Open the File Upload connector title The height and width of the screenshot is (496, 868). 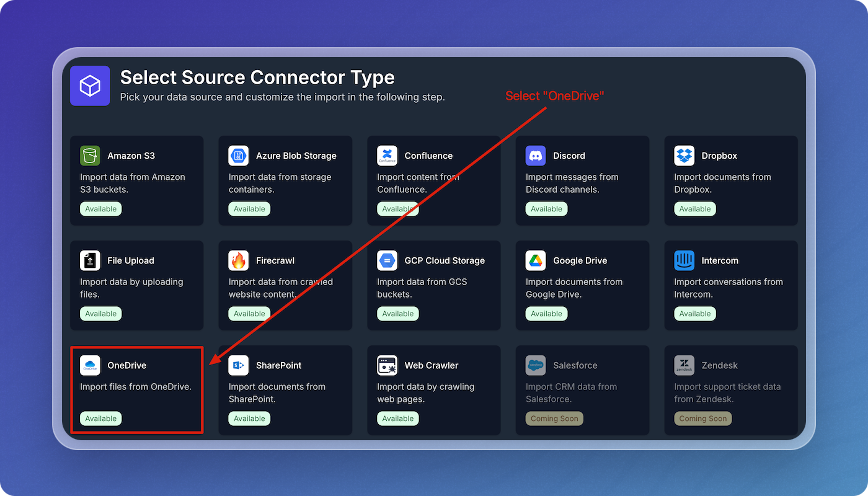(131, 260)
